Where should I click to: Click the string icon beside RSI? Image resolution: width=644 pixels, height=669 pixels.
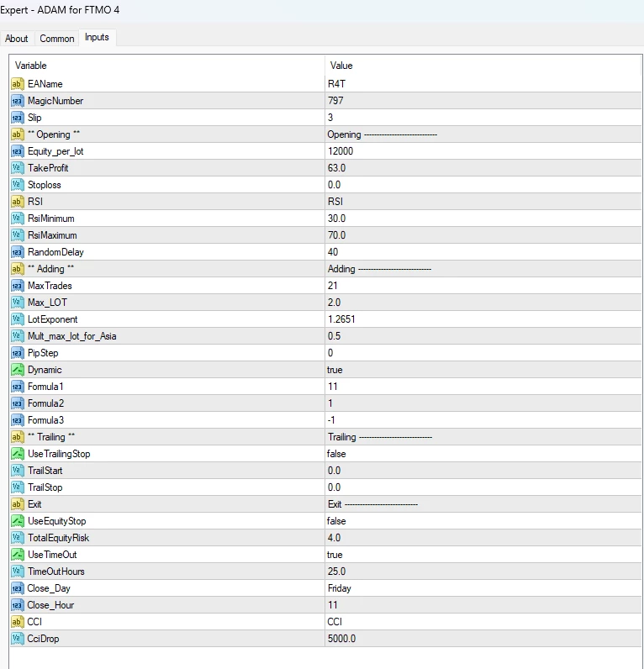[18, 202]
